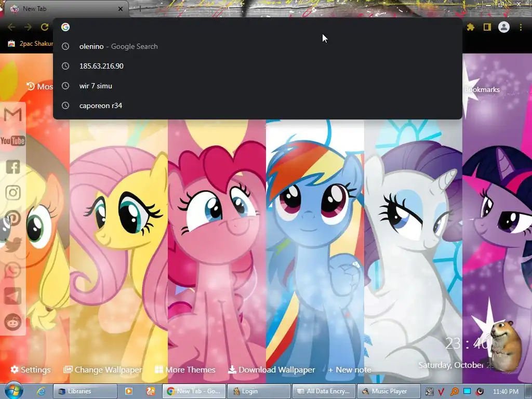Open Chrome's three-dot menu
Viewport: 532px width, 399px height.
point(521,27)
